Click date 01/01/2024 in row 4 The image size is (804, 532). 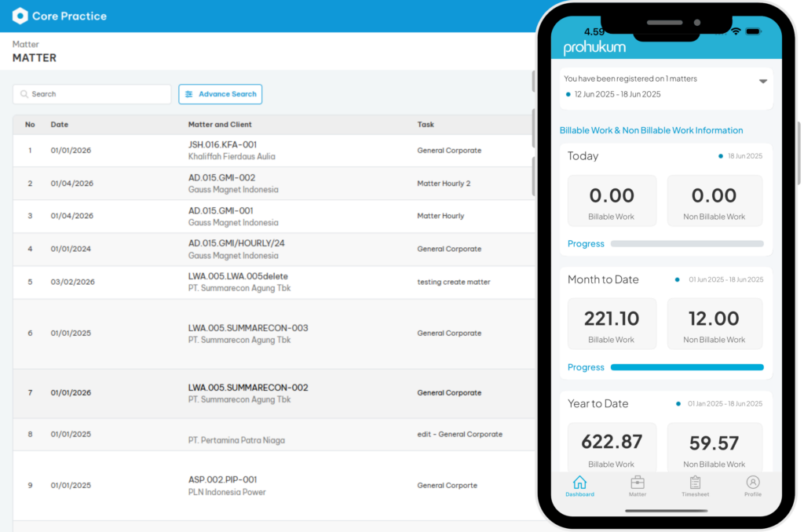coord(71,249)
